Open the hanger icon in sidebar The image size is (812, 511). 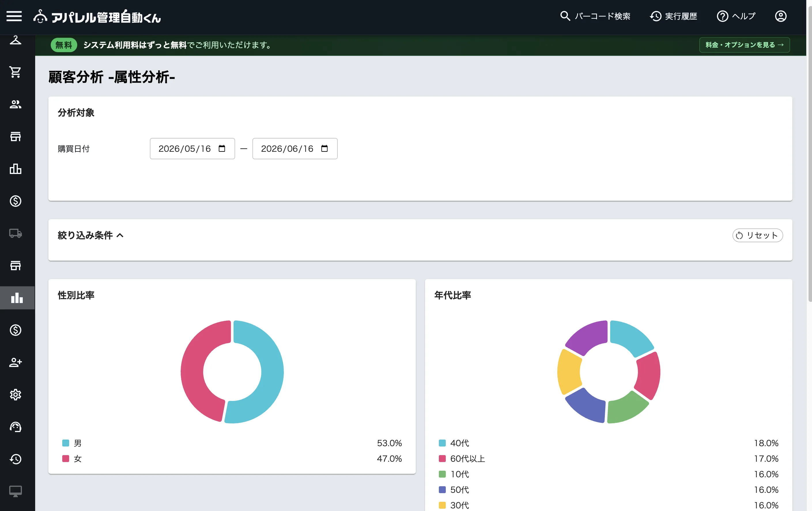click(x=16, y=40)
